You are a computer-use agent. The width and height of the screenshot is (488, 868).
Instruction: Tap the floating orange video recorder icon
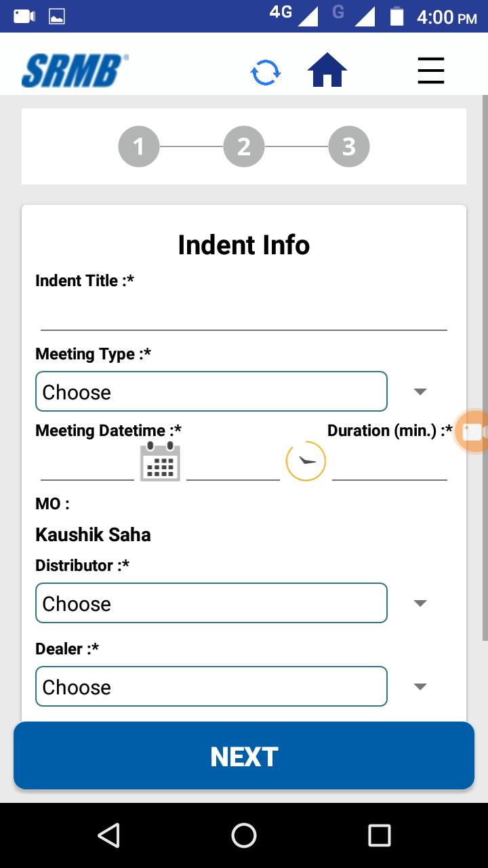pyautogui.click(x=472, y=431)
